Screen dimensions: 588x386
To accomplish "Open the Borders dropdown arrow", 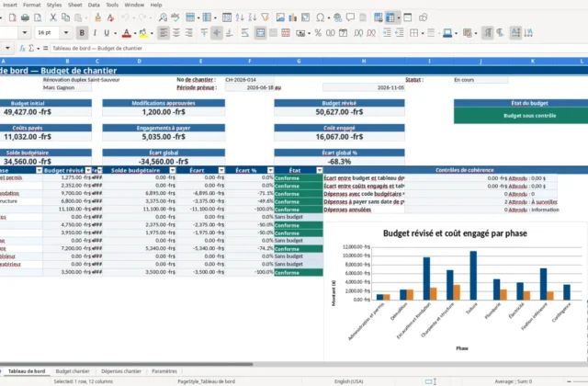I will click(423, 33).
